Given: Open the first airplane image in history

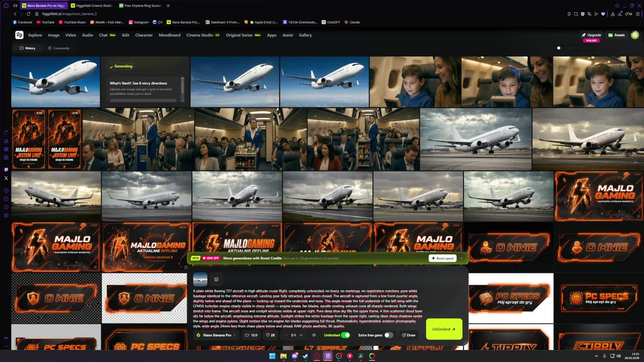Looking at the screenshot, I should (55, 81).
